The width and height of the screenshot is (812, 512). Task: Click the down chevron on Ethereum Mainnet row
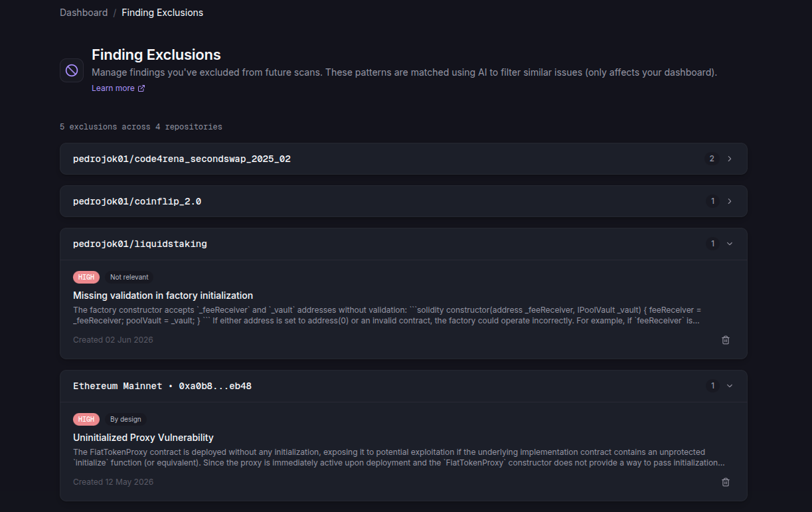[730, 386]
